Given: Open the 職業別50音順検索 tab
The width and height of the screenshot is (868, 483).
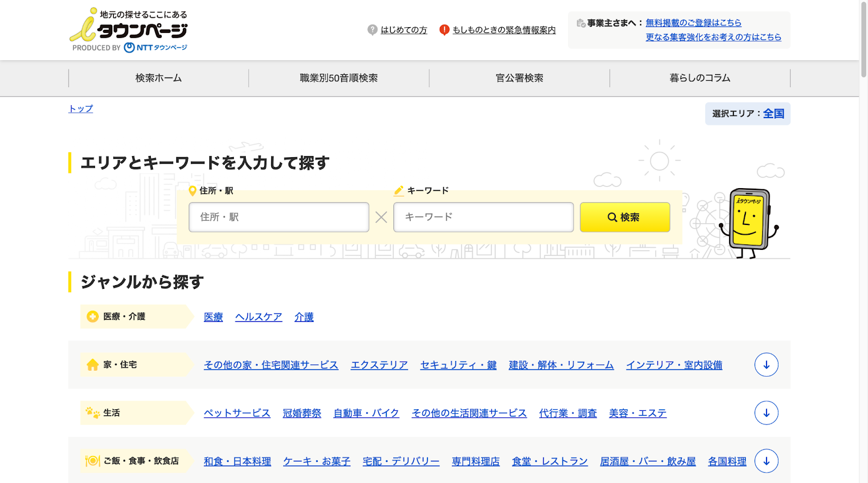Looking at the screenshot, I should (339, 78).
